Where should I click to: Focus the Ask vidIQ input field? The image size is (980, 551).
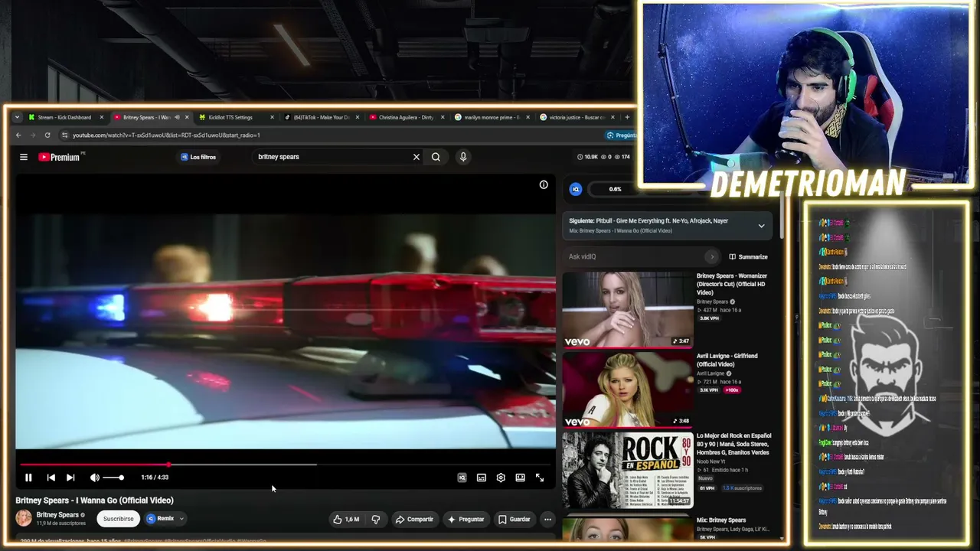[x=637, y=257]
